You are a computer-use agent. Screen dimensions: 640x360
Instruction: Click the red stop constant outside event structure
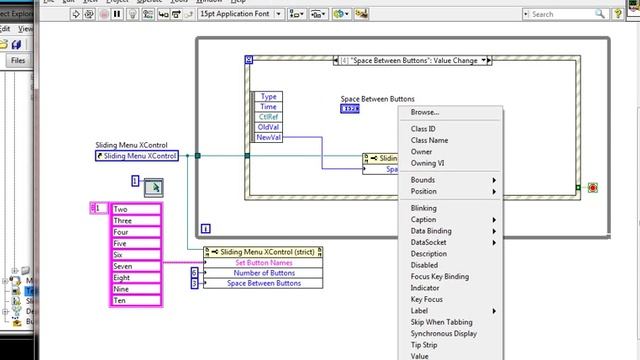point(593,188)
